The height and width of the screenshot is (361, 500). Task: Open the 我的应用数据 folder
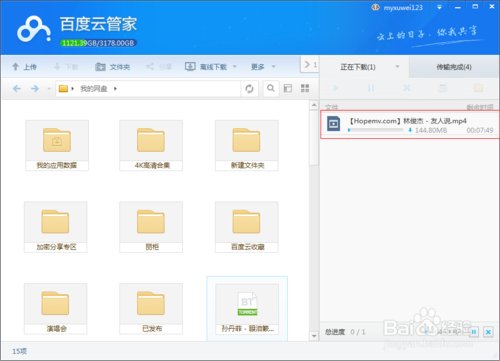point(57,145)
